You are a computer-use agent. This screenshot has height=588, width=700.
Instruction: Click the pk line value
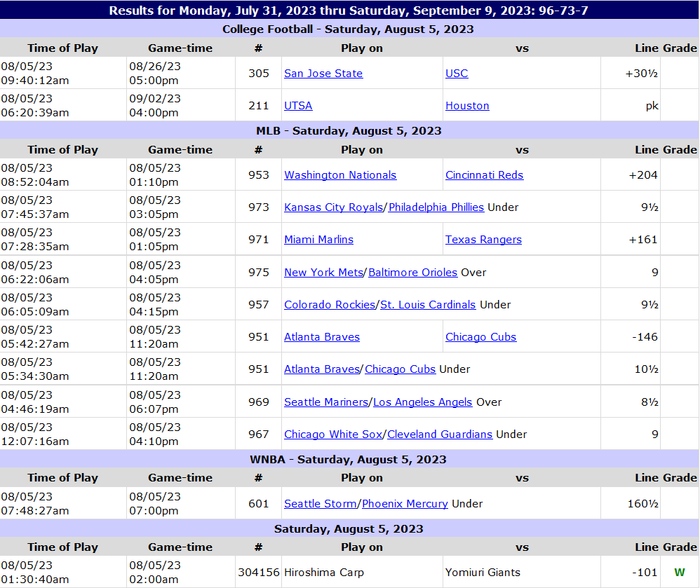pos(652,106)
